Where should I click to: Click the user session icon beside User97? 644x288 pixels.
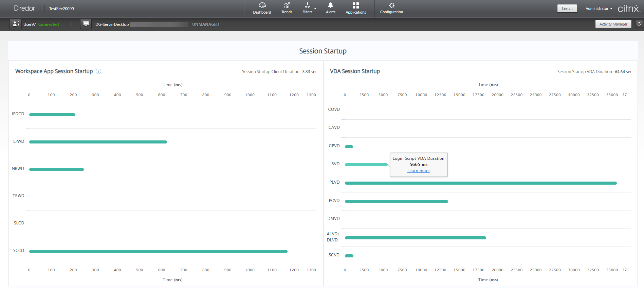point(15,24)
